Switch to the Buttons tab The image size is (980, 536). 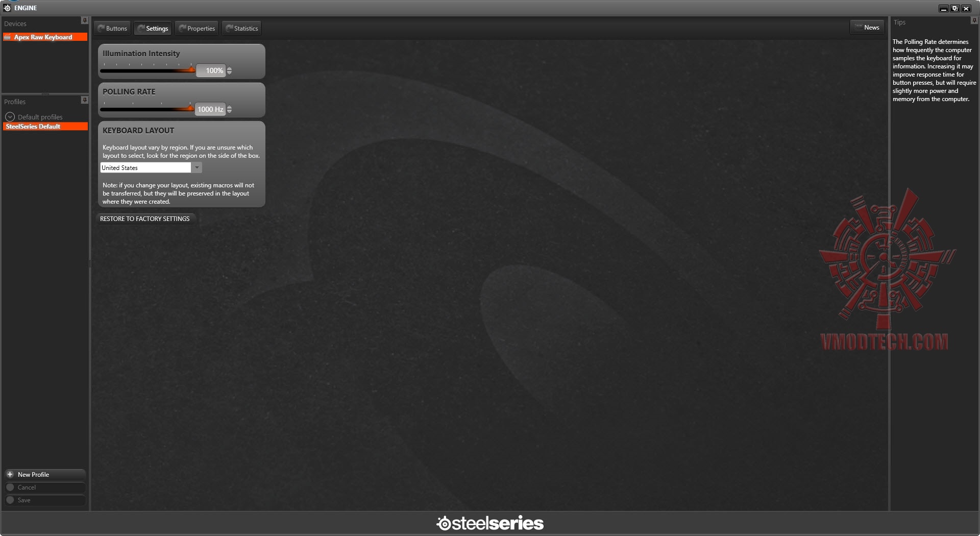click(112, 29)
